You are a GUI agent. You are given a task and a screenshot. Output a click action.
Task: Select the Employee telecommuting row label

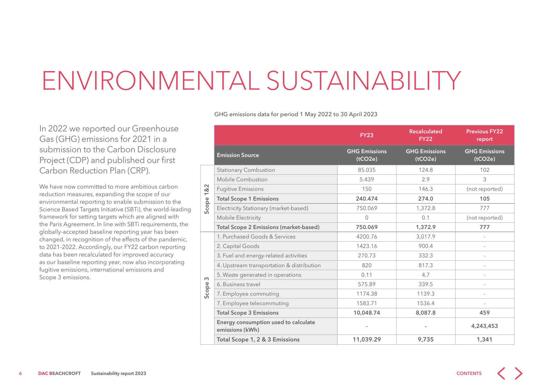point(253,303)
